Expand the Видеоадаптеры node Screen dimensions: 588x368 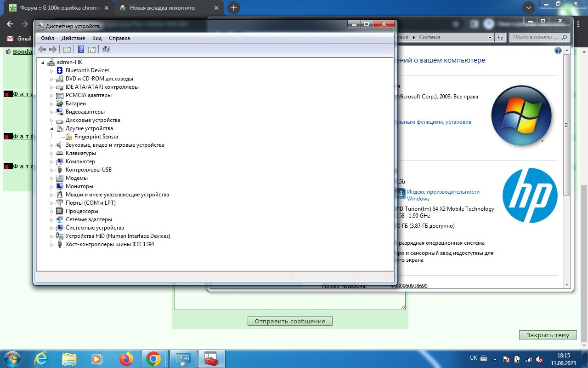[x=52, y=112]
